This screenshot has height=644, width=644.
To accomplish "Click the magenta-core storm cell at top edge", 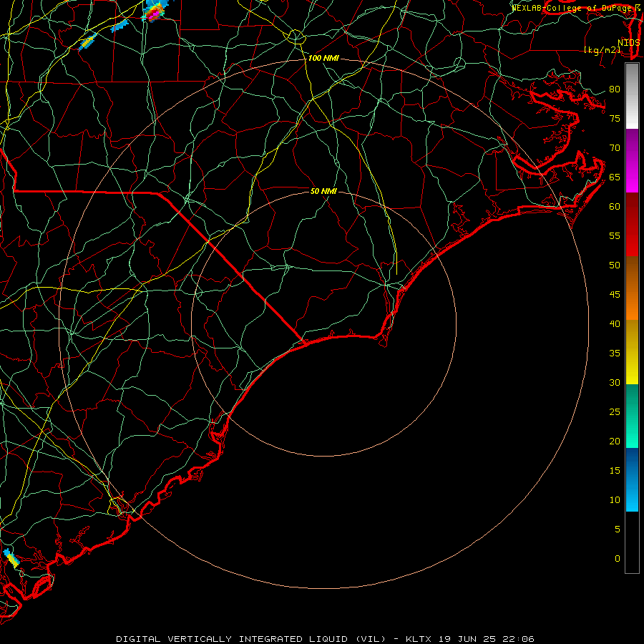I will pyautogui.click(x=155, y=11).
